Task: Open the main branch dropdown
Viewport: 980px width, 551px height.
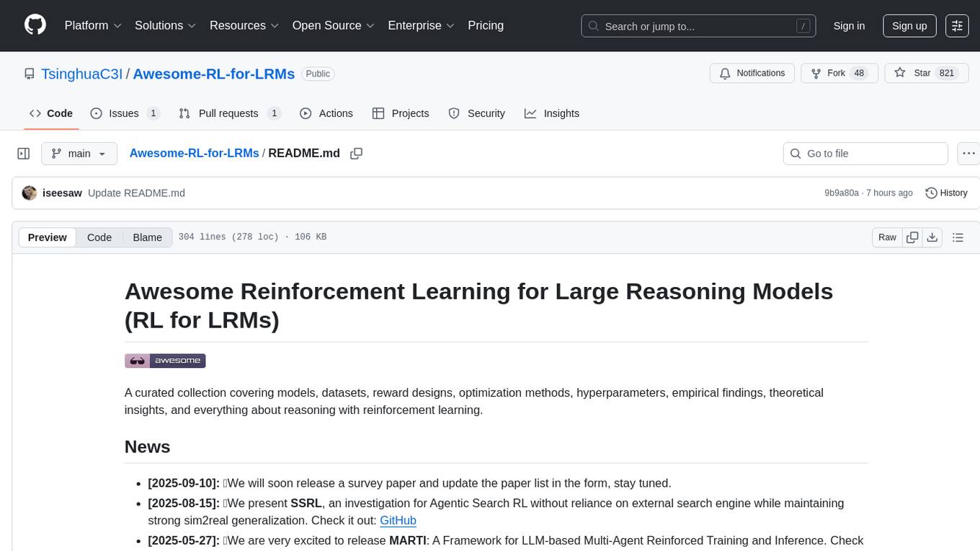Action: 79,154
